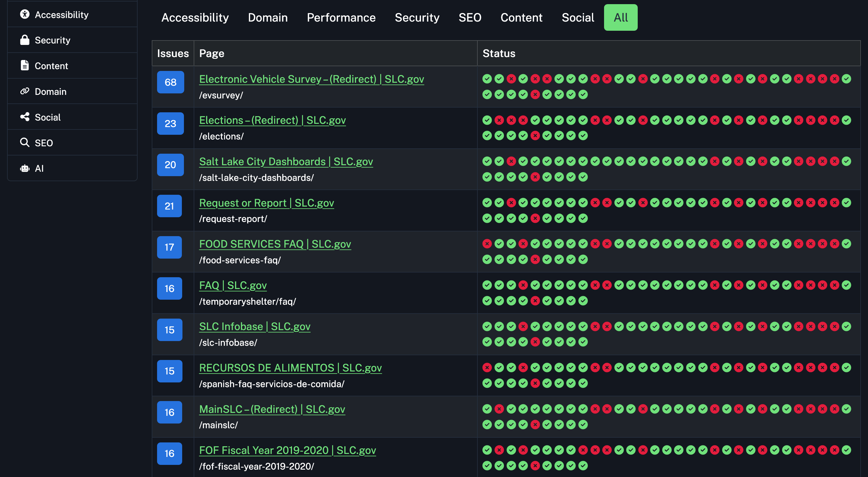
Task: Open the Accessibility sidebar item
Action: (72, 14)
